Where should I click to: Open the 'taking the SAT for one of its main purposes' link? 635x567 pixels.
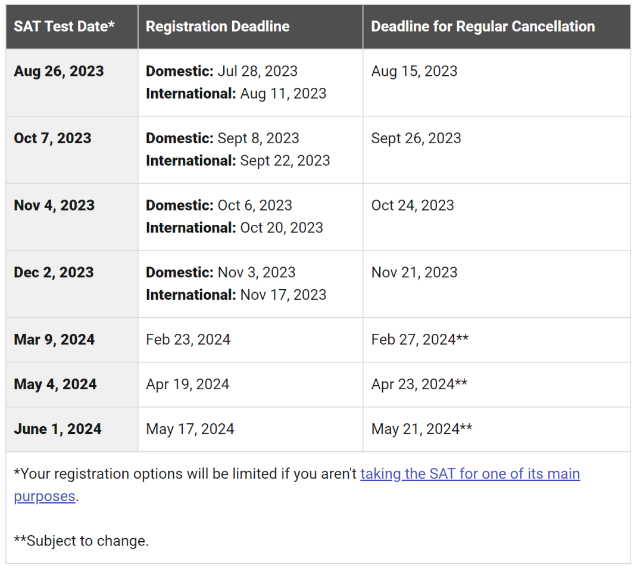pyautogui.click(x=470, y=474)
